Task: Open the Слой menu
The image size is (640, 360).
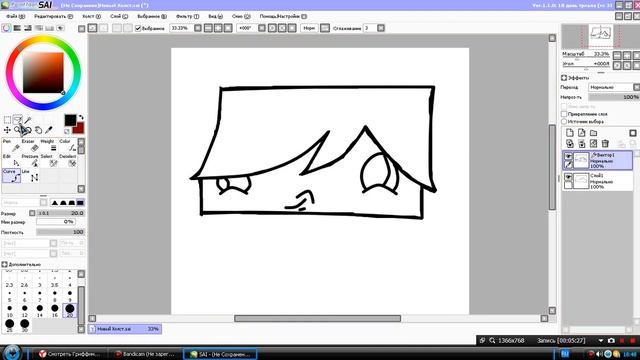Action: tap(119, 16)
